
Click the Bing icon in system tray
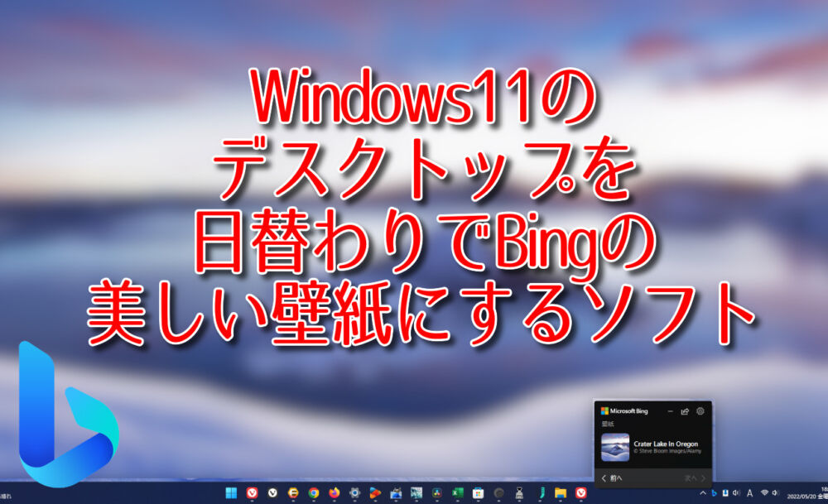click(x=713, y=493)
